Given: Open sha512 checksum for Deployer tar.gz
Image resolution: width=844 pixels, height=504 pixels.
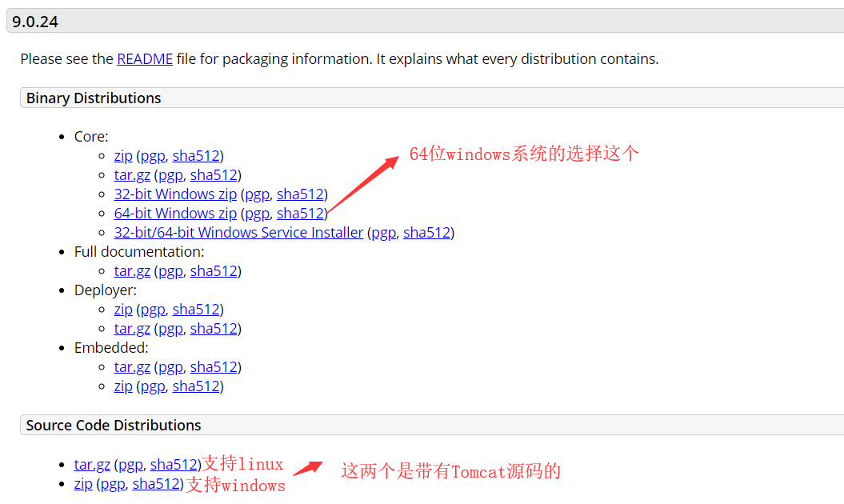Looking at the screenshot, I should [x=214, y=329].
